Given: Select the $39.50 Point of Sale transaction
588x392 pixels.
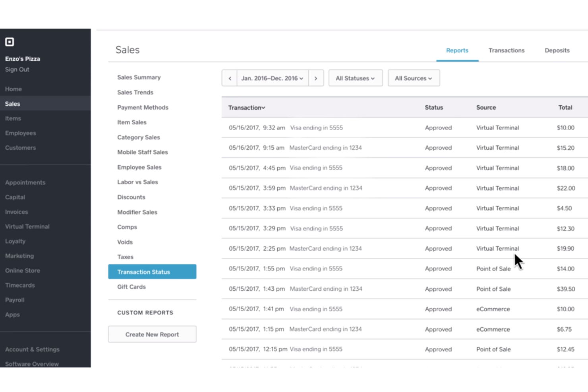Looking at the screenshot, I should 397,289.
